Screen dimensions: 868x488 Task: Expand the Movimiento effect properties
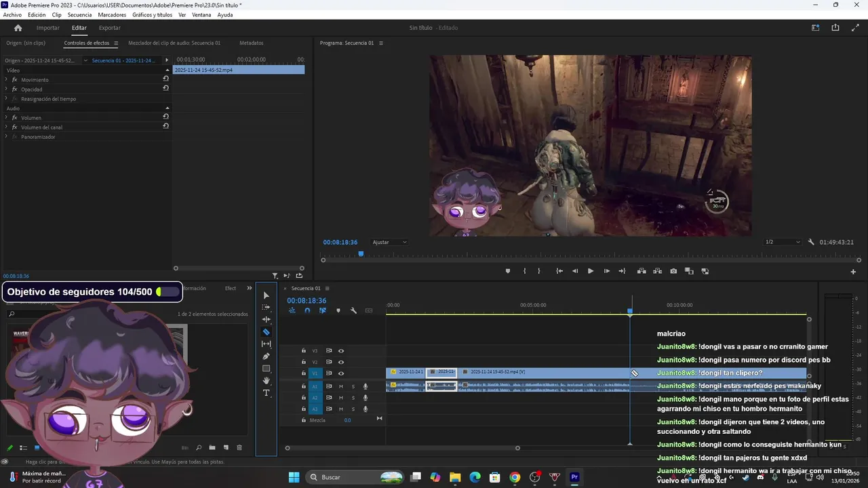[x=6, y=79]
